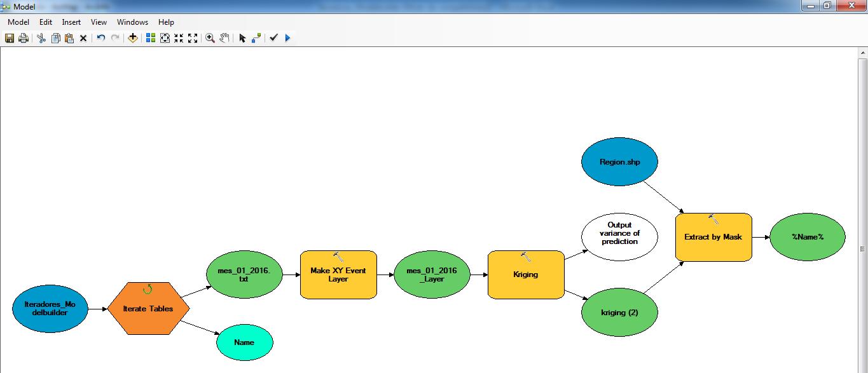Click the Save model icon
Viewport: 868px width, 373px height.
(10, 38)
